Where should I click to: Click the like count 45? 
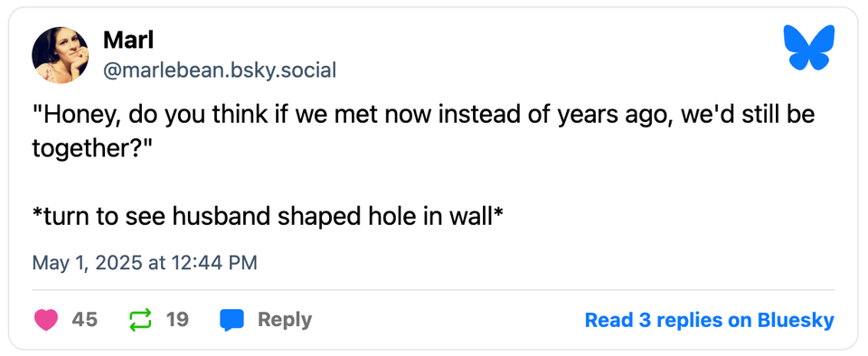click(85, 320)
